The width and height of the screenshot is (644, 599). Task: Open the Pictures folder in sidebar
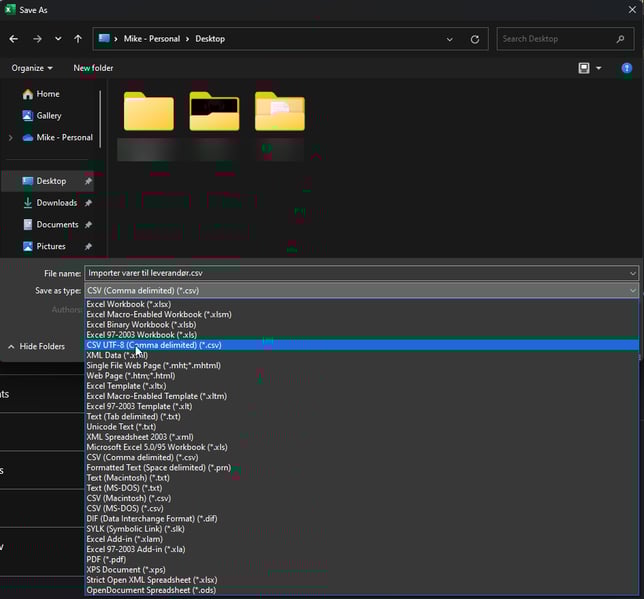pyautogui.click(x=50, y=246)
